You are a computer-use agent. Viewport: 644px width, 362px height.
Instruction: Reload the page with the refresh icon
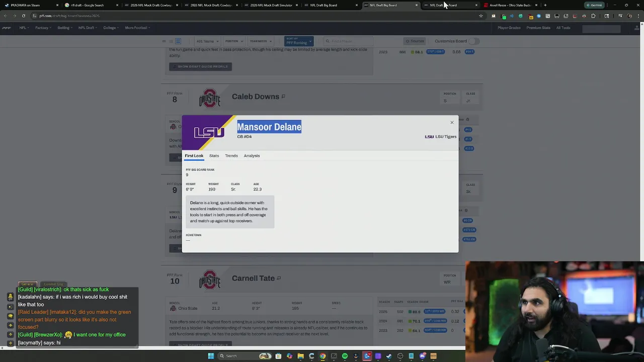[23, 16]
